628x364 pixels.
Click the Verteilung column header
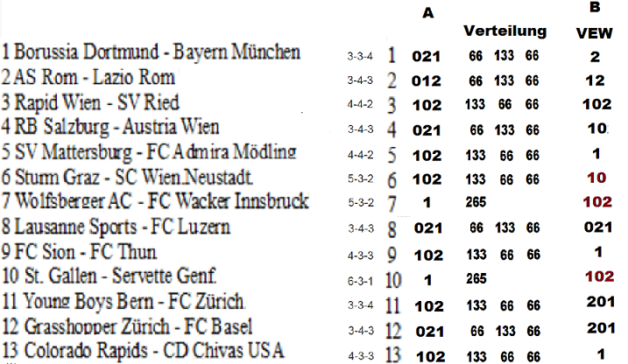(x=505, y=31)
